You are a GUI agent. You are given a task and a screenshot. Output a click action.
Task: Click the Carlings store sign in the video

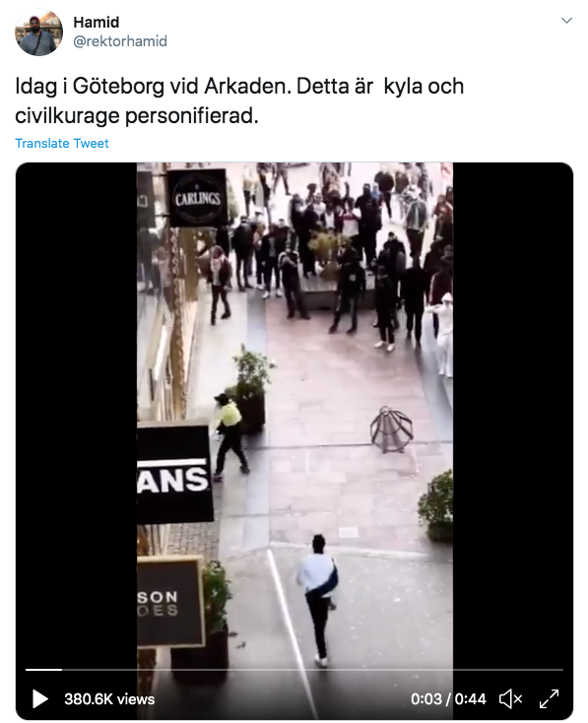(x=197, y=197)
